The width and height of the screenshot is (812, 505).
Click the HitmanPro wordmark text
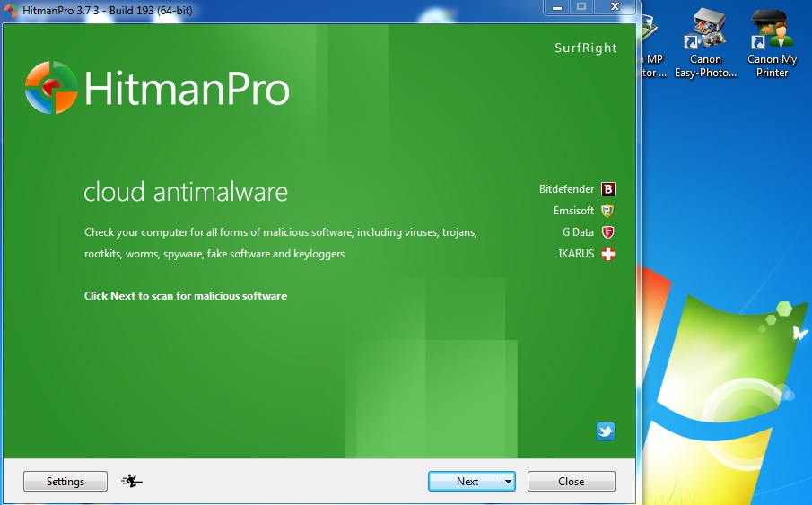click(x=187, y=89)
